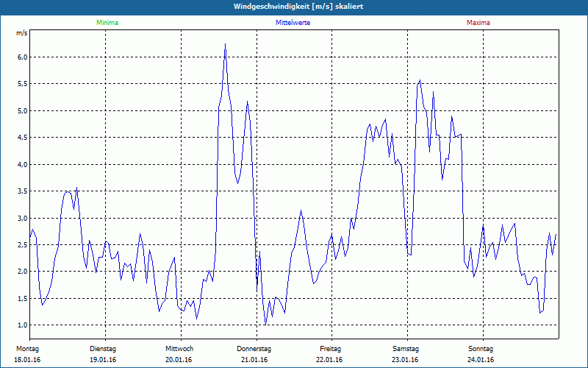Click the m/s axis unit label
This screenshot has height=368, width=588.
(22, 33)
